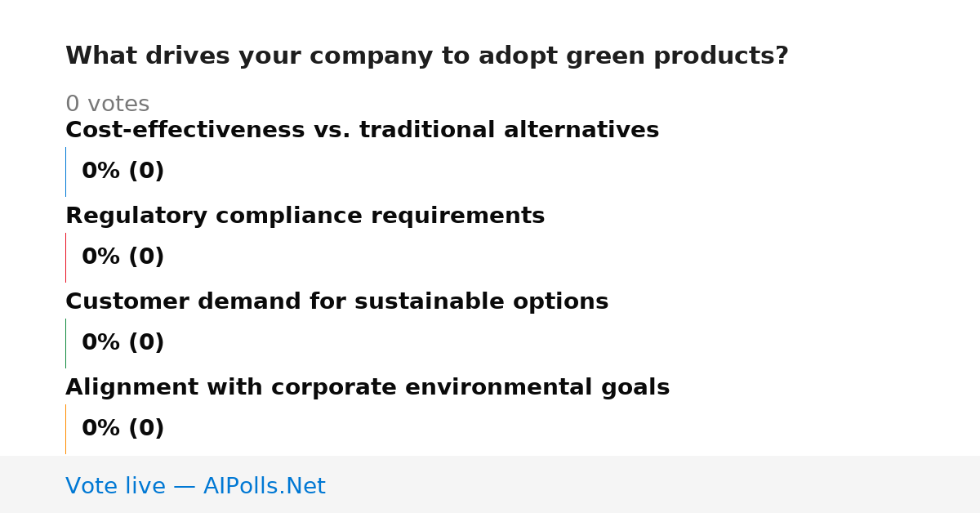Select Regulatory compliance requirements option
980x513 pixels.
pyautogui.click(x=305, y=216)
